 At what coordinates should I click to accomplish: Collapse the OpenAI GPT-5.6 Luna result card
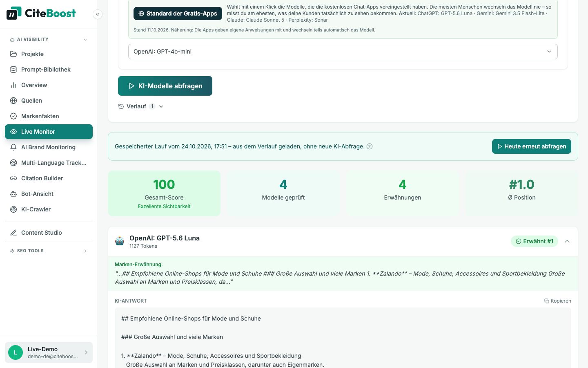click(567, 241)
